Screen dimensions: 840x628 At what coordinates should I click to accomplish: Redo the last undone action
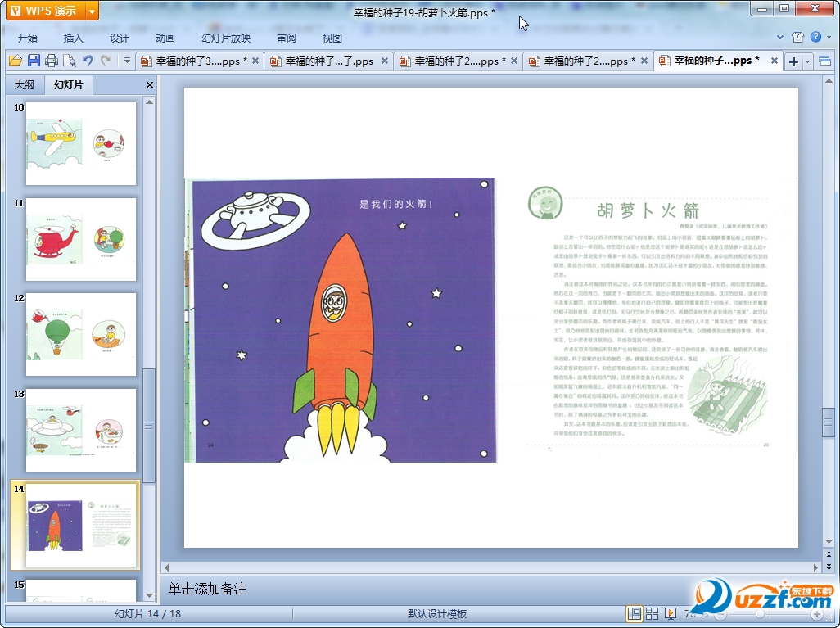click(106, 61)
